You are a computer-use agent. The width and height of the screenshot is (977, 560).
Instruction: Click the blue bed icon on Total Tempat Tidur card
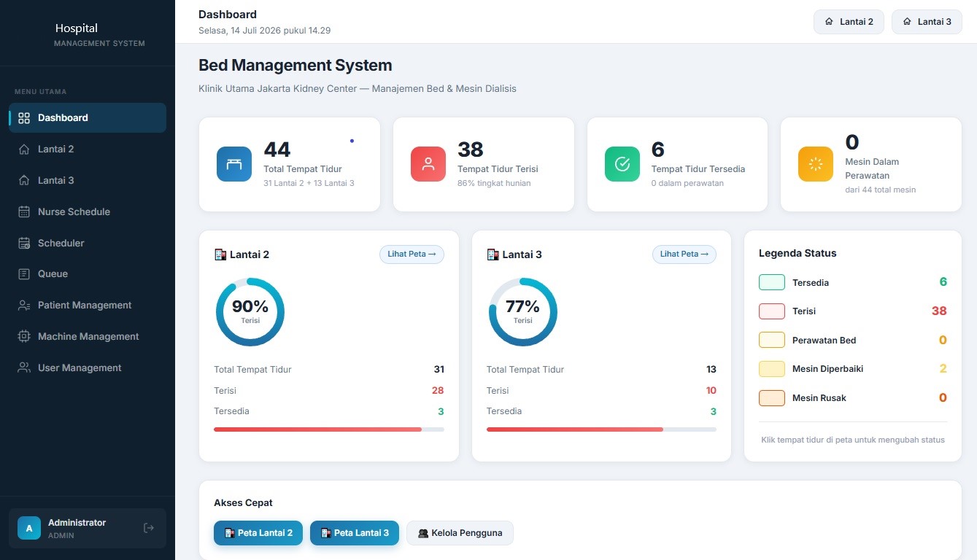pos(234,164)
